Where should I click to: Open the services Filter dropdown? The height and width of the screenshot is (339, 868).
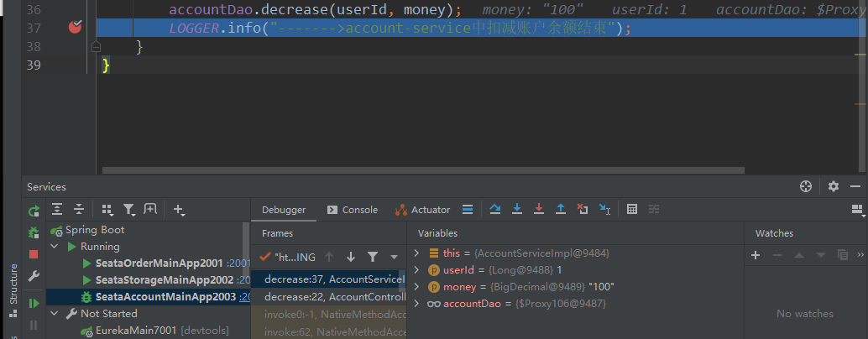coord(129,209)
